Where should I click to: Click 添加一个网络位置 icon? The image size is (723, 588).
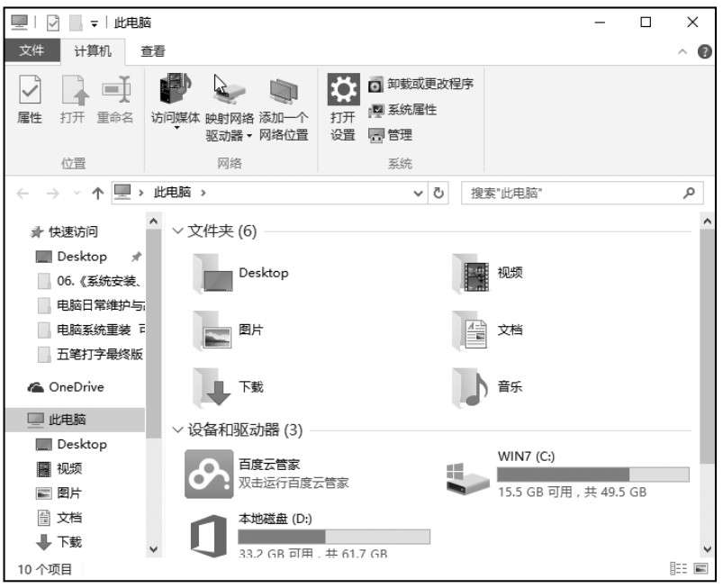(284, 108)
